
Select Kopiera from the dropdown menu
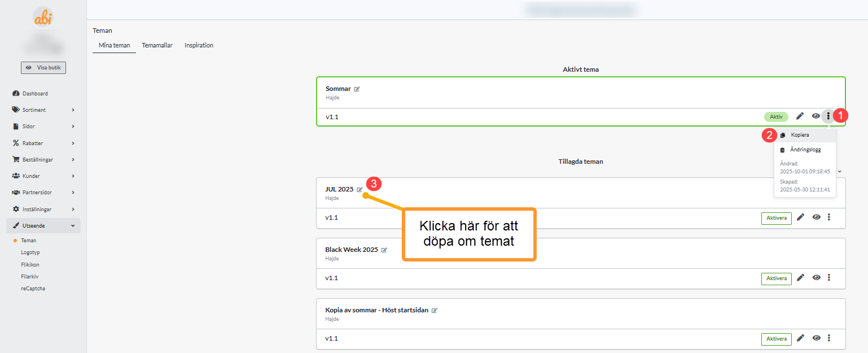tap(799, 136)
